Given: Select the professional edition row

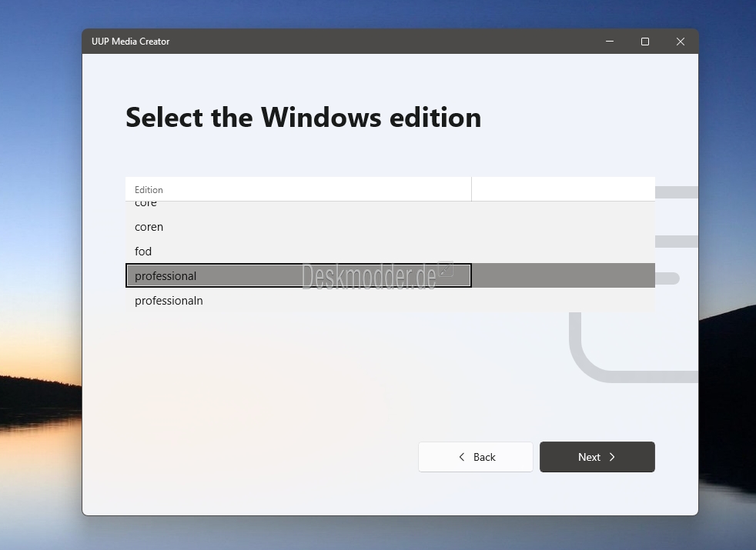Looking at the screenshot, I should (390, 275).
